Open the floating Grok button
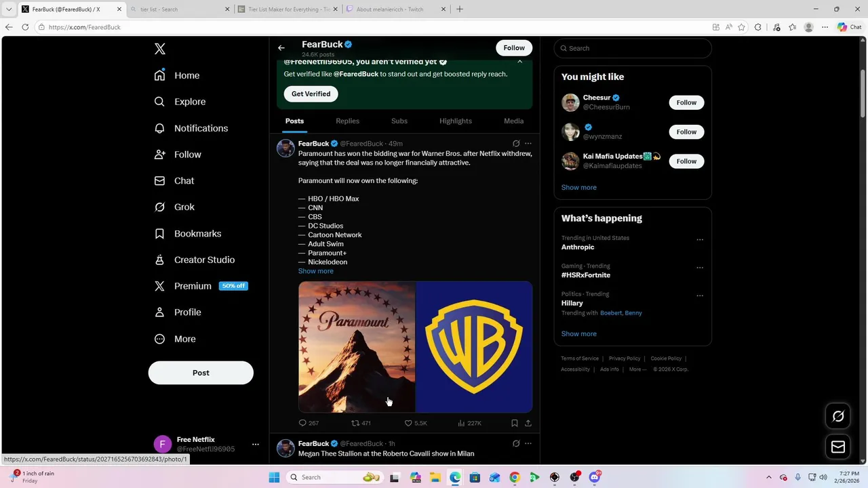The height and width of the screenshot is (488, 868). (838, 416)
